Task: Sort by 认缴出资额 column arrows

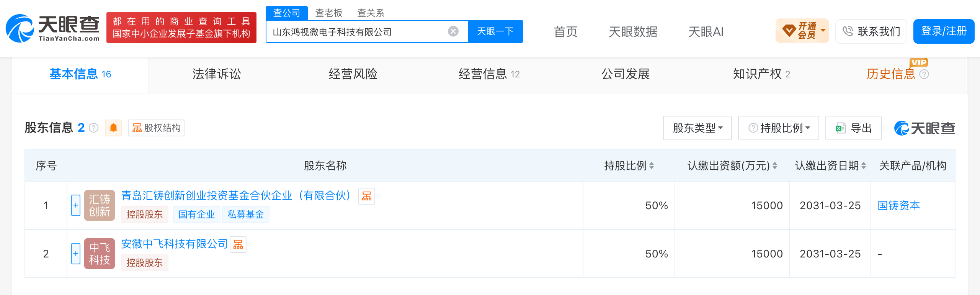Action: (x=775, y=166)
